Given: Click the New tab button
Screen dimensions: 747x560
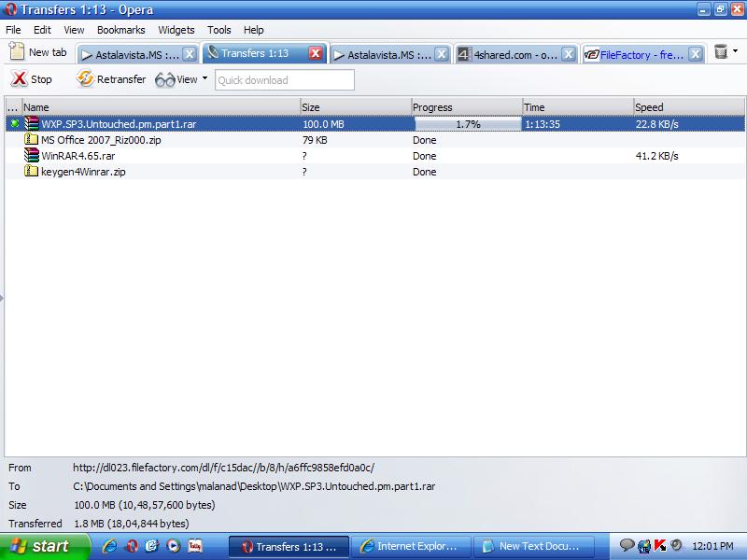Looking at the screenshot, I should click(x=37, y=53).
